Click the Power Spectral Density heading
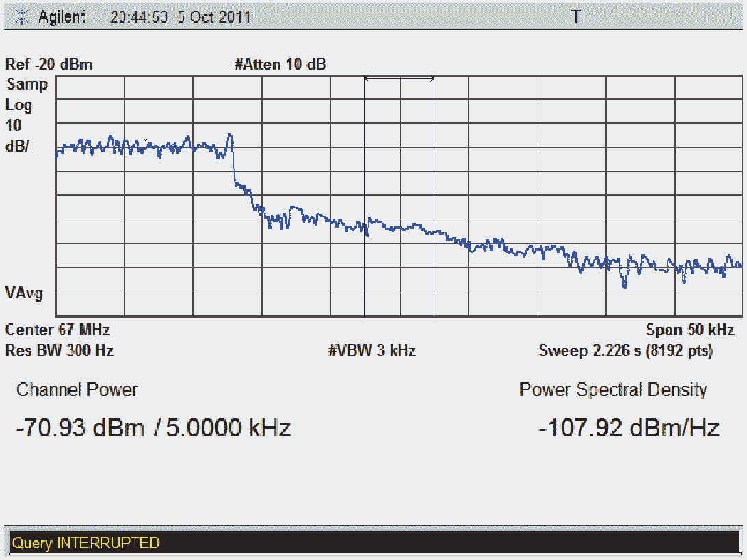This screenshot has height=560, width=747. (x=613, y=390)
